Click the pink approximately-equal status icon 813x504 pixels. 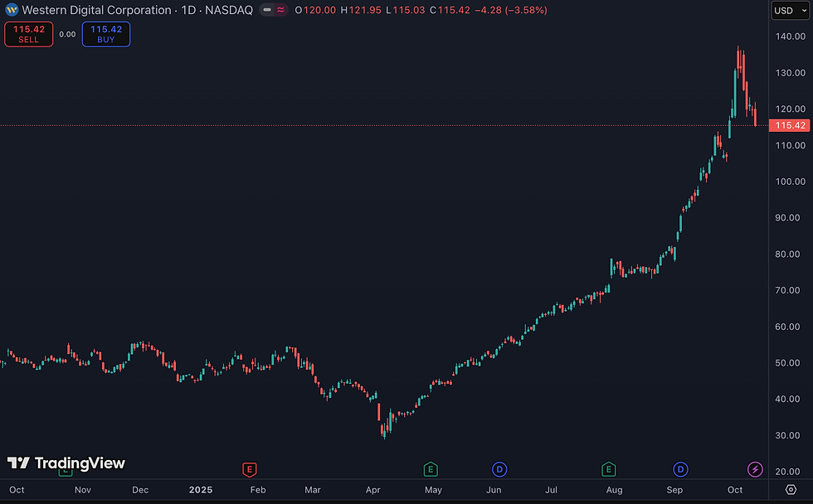(280, 10)
